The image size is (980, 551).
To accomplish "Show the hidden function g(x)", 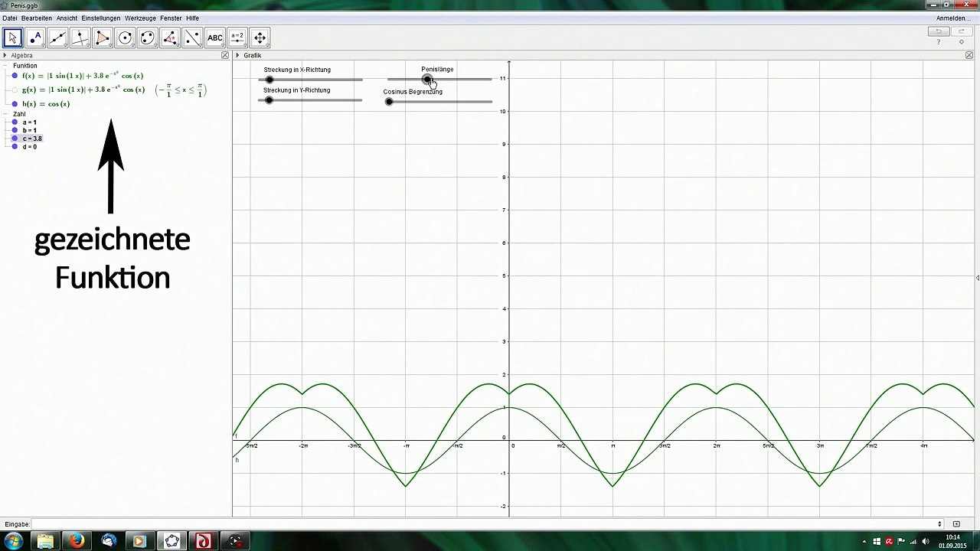I will click(15, 90).
